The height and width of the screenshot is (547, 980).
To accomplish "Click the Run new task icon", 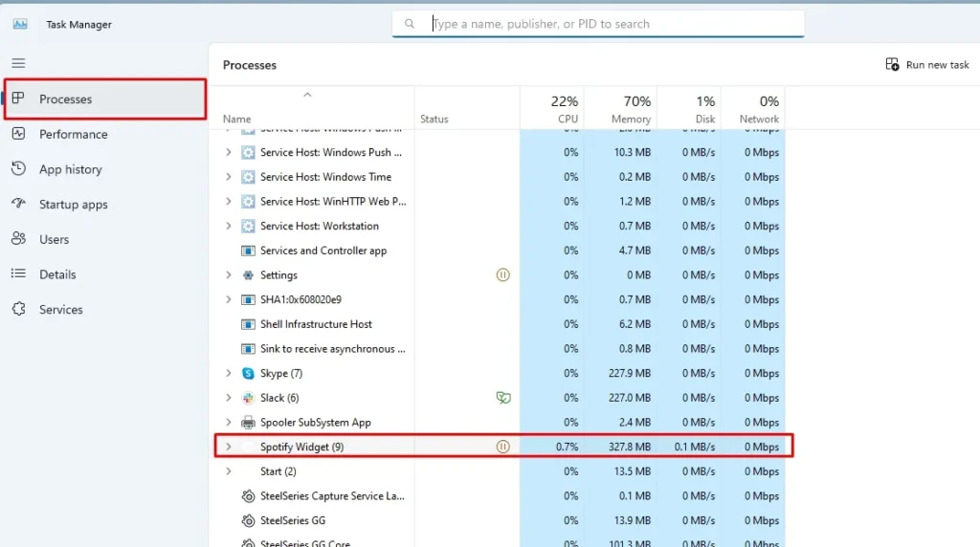I will [x=892, y=64].
